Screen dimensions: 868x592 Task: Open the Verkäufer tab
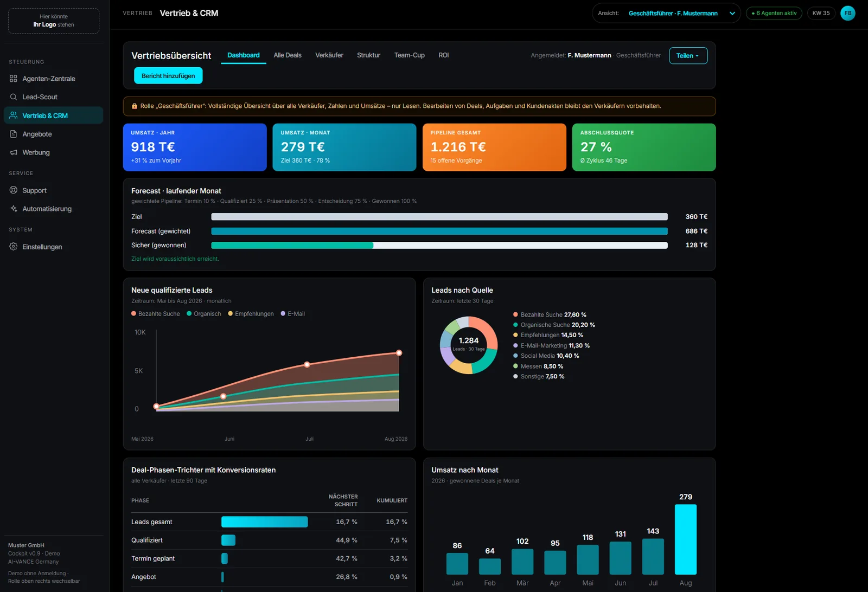329,55
